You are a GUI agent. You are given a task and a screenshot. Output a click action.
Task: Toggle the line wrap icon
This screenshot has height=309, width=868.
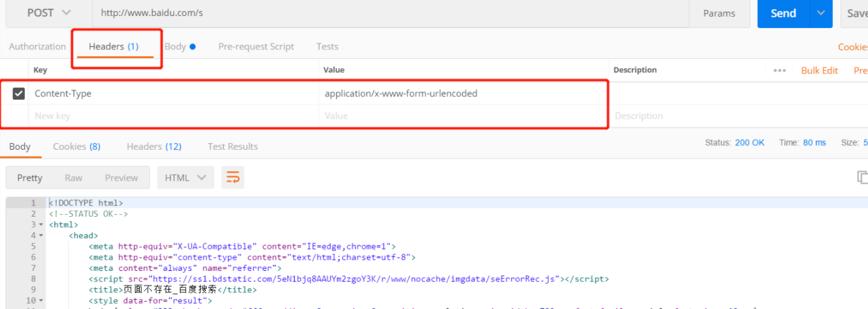[x=233, y=177]
